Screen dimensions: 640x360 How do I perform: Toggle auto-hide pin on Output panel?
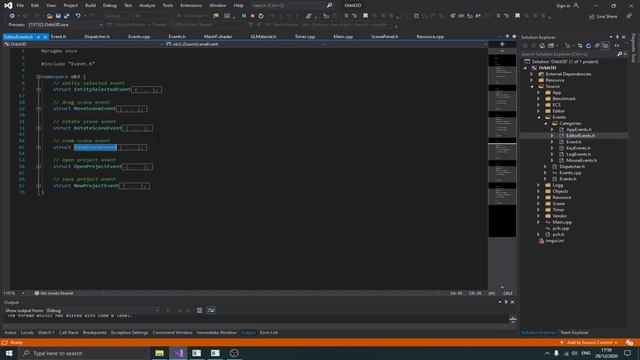click(x=506, y=302)
